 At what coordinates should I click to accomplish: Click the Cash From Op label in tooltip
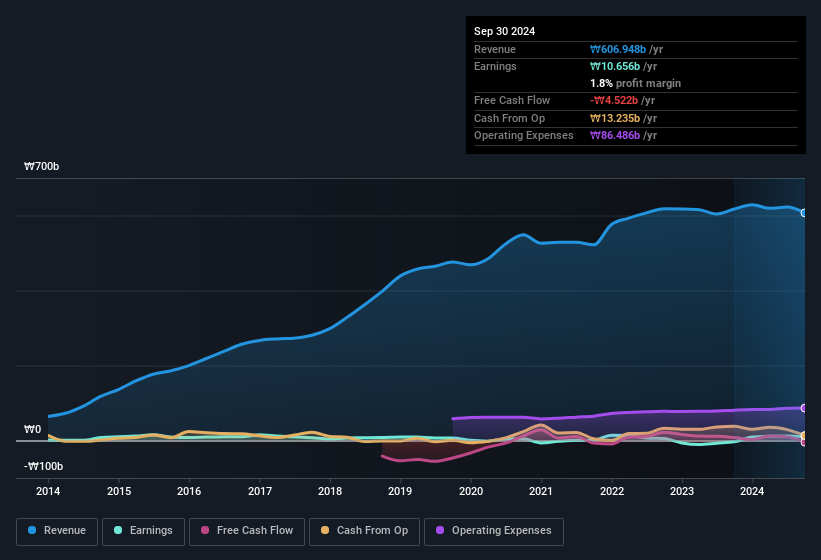click(x=509, y=118)
